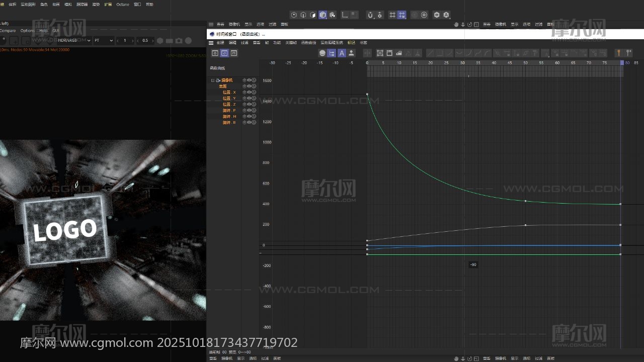Collapse the 摄像机 tree node

tap(213, 80)
